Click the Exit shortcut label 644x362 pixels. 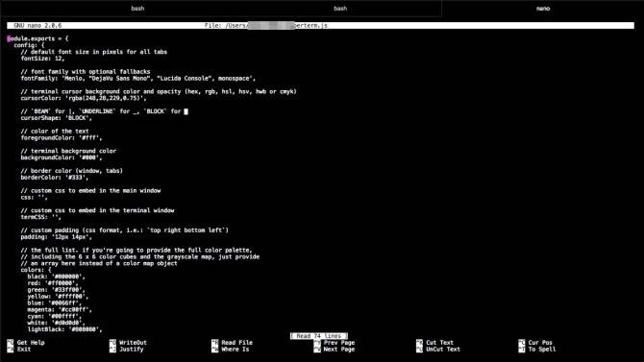[x=24, y=350]
